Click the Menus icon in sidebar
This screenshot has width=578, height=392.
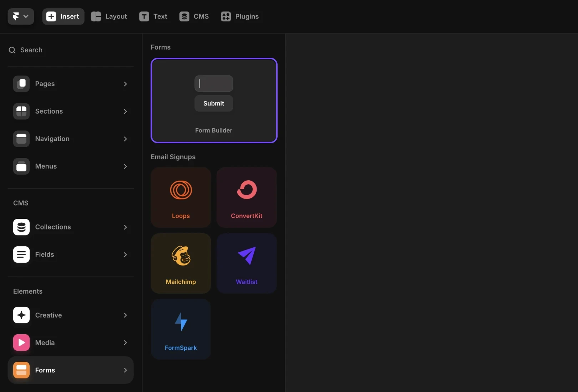(x=21, y=166)
